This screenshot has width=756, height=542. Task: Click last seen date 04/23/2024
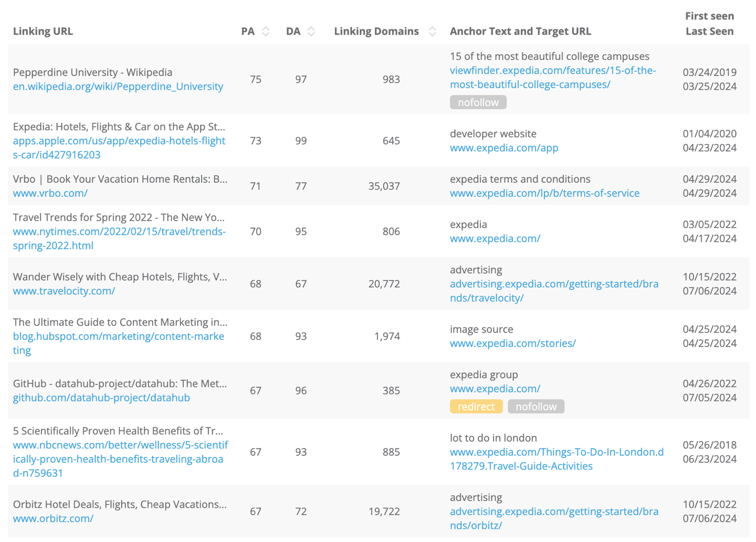coord(709,148)
